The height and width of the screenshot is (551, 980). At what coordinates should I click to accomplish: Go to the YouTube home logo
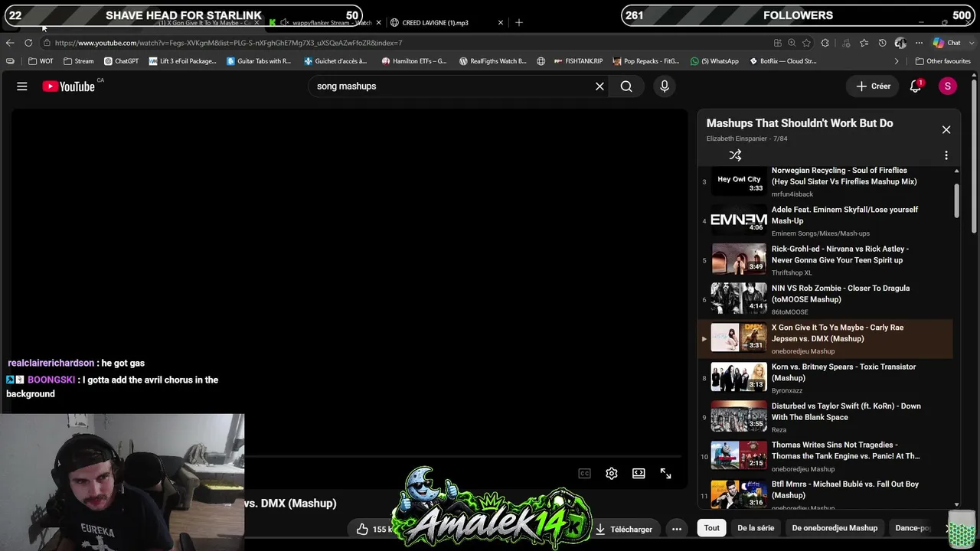pos(69,86)
